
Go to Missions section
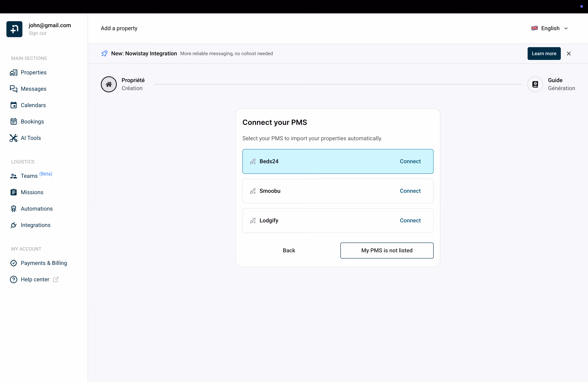tap(32, 192)
